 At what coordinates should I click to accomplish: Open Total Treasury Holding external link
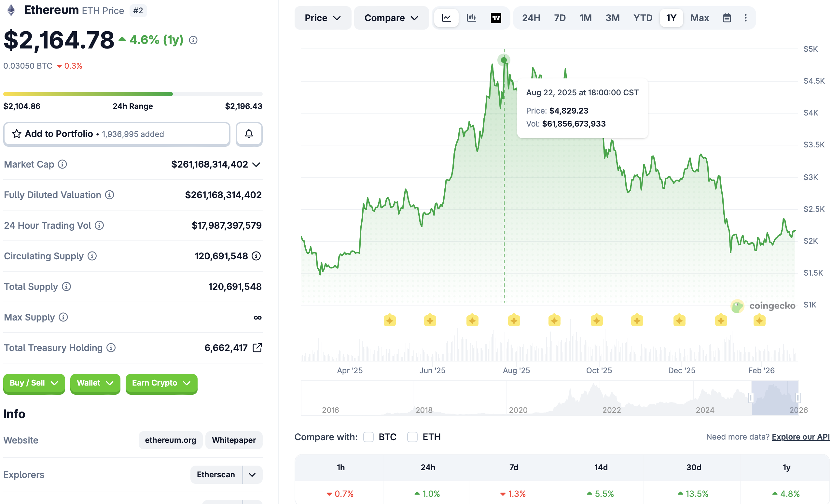257,347
